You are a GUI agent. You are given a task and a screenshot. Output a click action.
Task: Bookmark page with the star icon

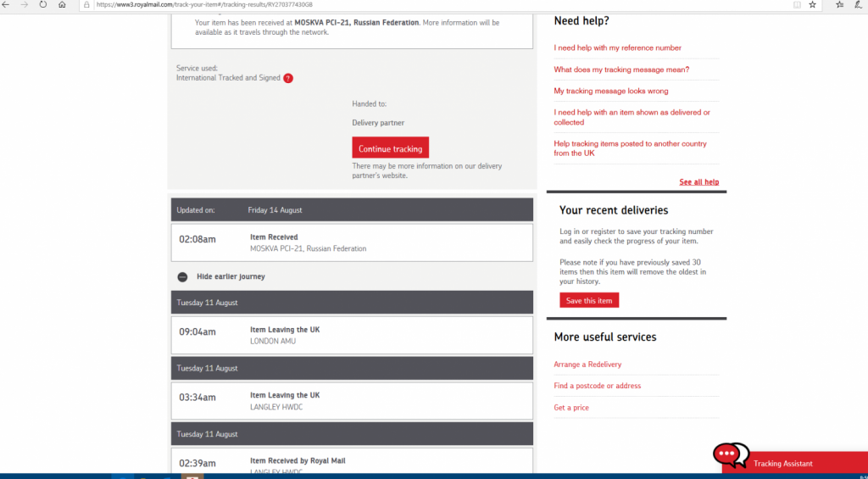point(812,4)
